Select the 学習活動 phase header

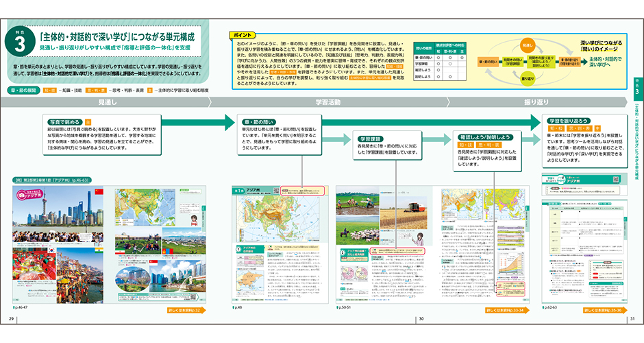point(327,102)
